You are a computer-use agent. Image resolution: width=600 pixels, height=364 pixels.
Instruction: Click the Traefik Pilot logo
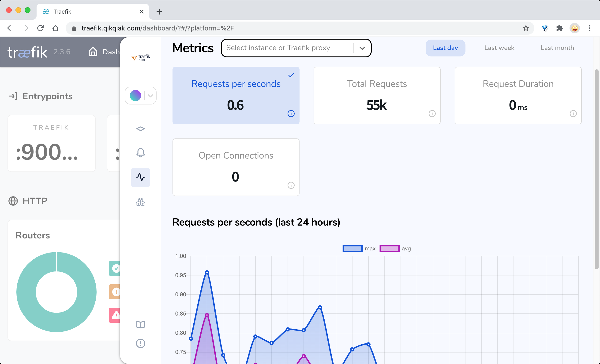(x=141, y=58)
